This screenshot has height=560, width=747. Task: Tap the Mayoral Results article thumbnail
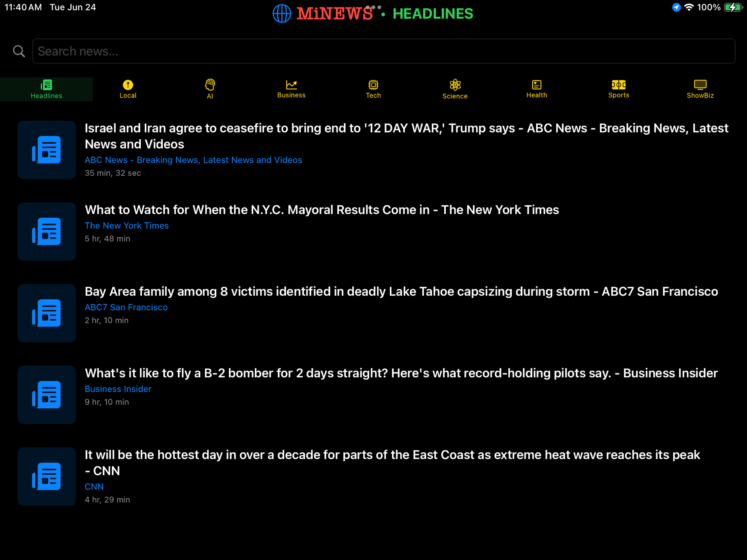47,231
